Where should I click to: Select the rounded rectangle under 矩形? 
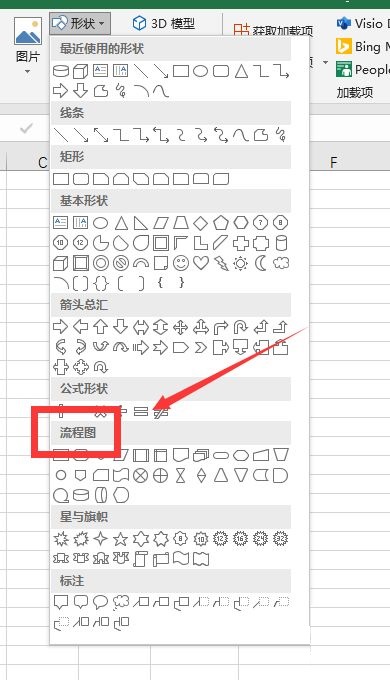(x=81, y=179)
